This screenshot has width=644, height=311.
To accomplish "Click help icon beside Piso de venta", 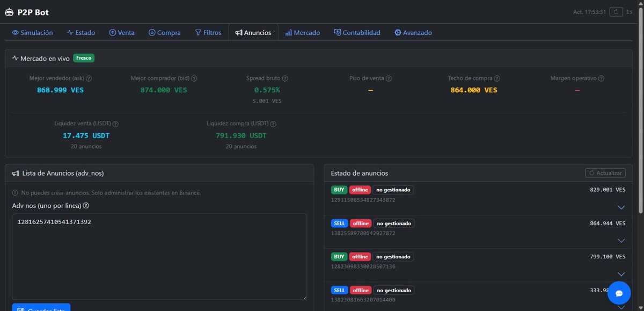I will [389, 78].
